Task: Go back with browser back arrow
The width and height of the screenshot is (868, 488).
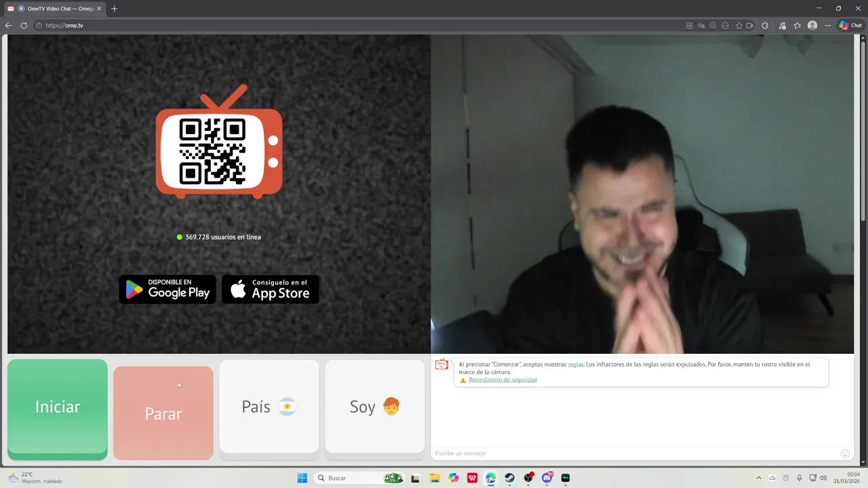Action: click(x=9, y=26)
